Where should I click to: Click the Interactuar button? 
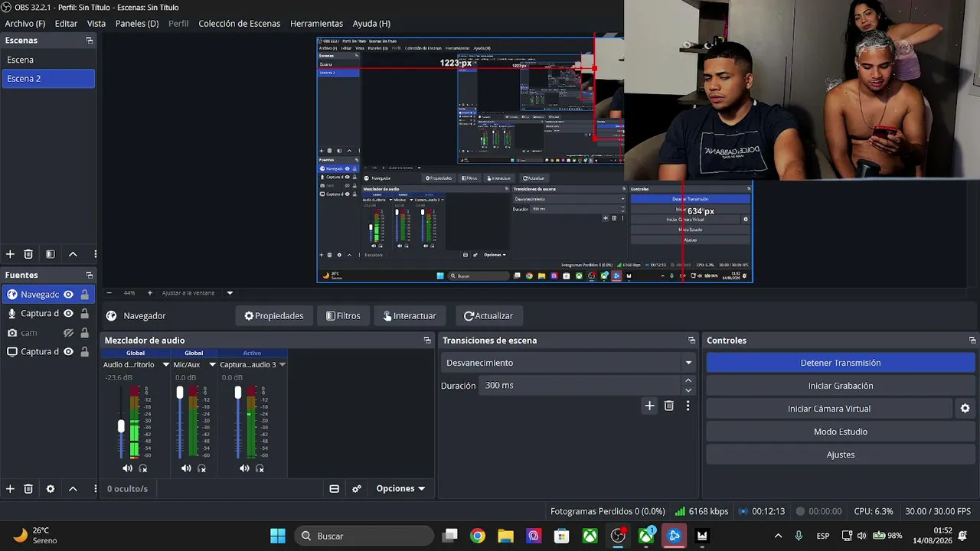[410, 315]
